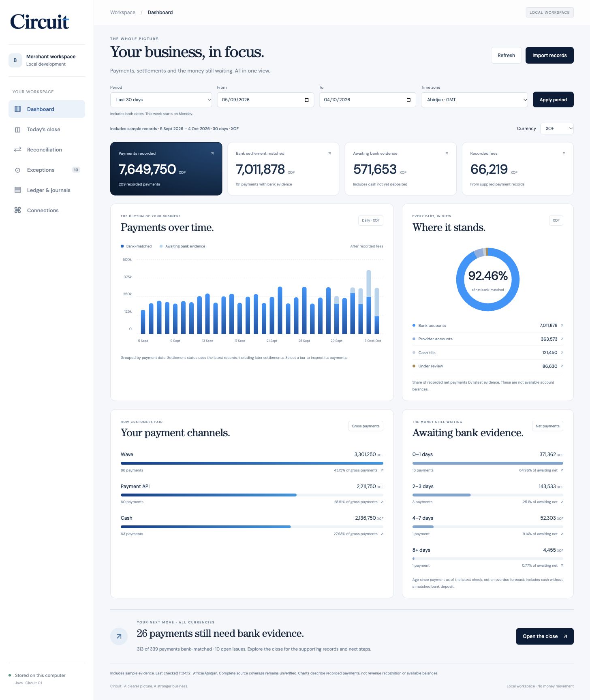Screen dimensions: 590x700
Task: Click the Recorded fees value 66,219
Action: tap(489, 169)
